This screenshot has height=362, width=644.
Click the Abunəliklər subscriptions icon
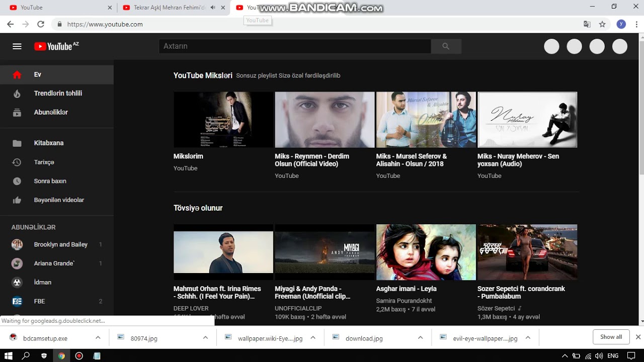coord(17,113)
